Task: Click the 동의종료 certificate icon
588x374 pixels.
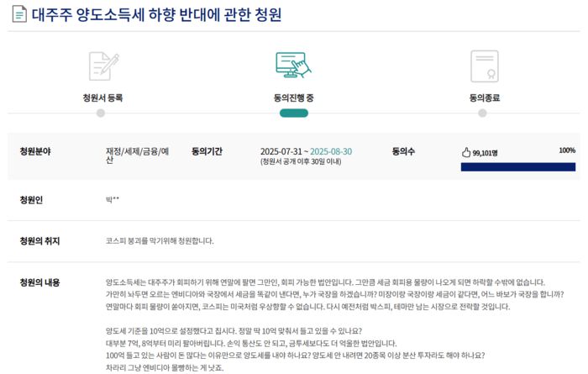Action: [484, 65]
